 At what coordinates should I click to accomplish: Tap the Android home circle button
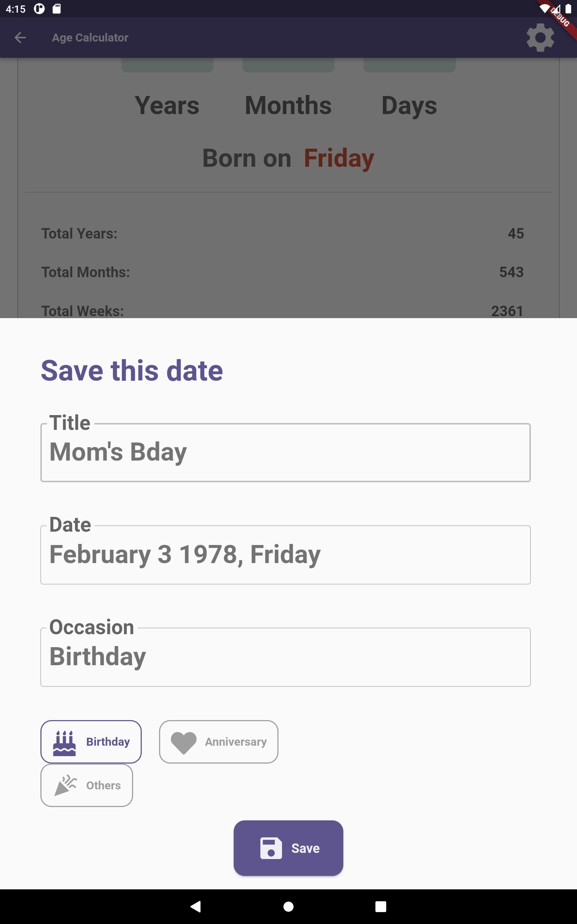point(288,906)
